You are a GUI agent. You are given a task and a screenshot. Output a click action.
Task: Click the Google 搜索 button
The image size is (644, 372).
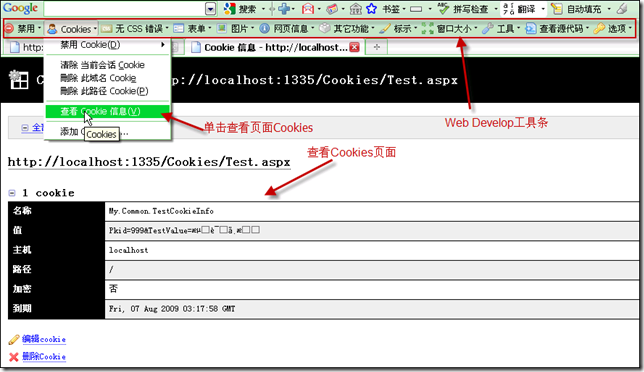[x=240, y=9]
